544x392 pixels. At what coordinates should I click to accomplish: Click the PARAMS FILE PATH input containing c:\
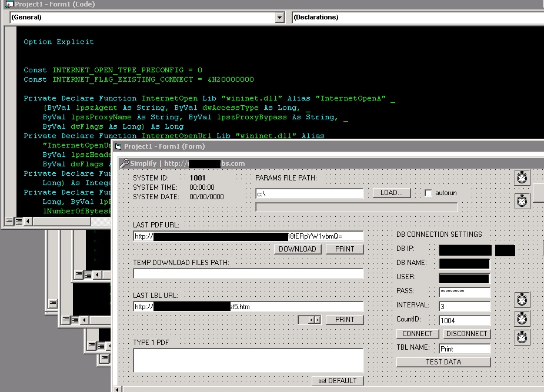[x=309, y=194]
